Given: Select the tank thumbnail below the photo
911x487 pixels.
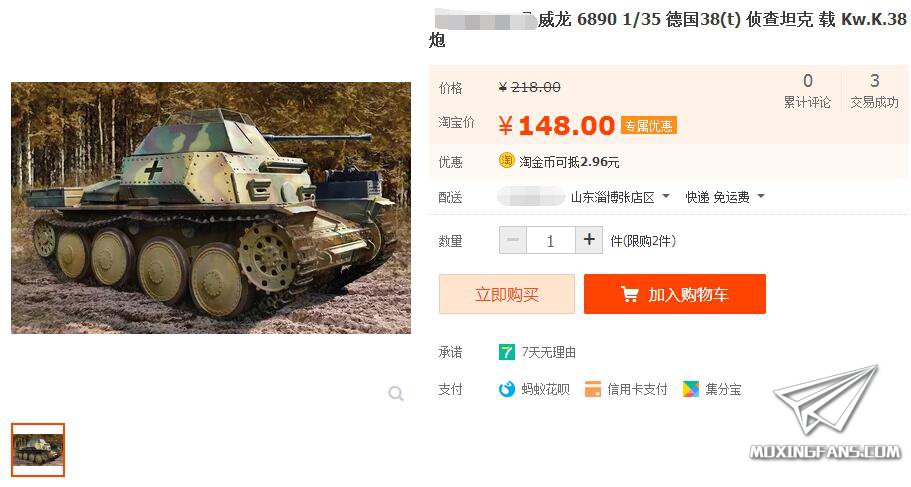Looking at the screenshot, I should pyautogui.click(x=38, y=450).
